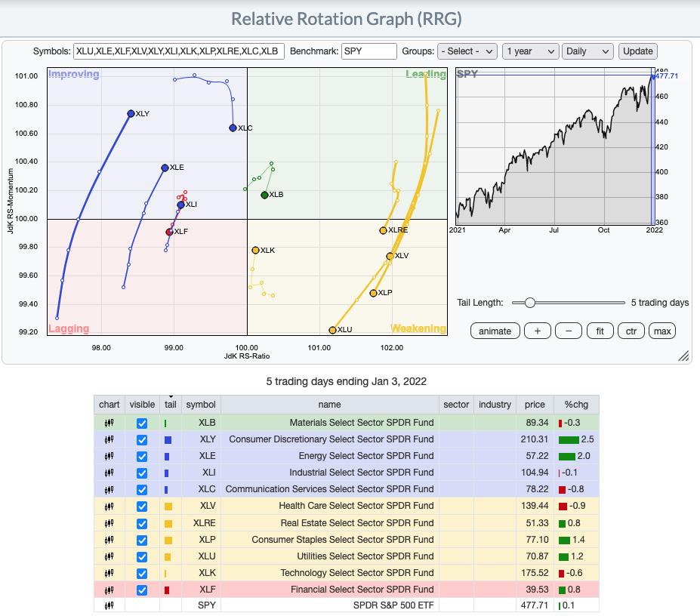The width and height of the screenshot is (700, 616).
Task: Zoom out with the minus button
Action: click(x=569, y=331)
